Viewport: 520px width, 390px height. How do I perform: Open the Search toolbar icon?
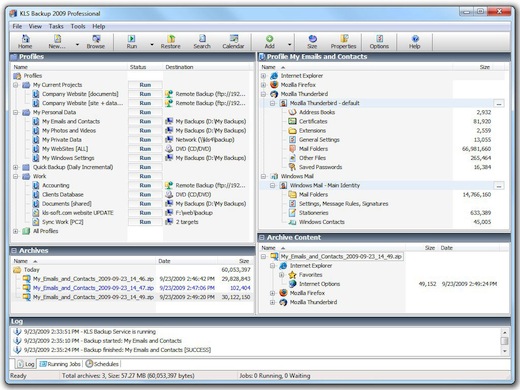[202, 42]
